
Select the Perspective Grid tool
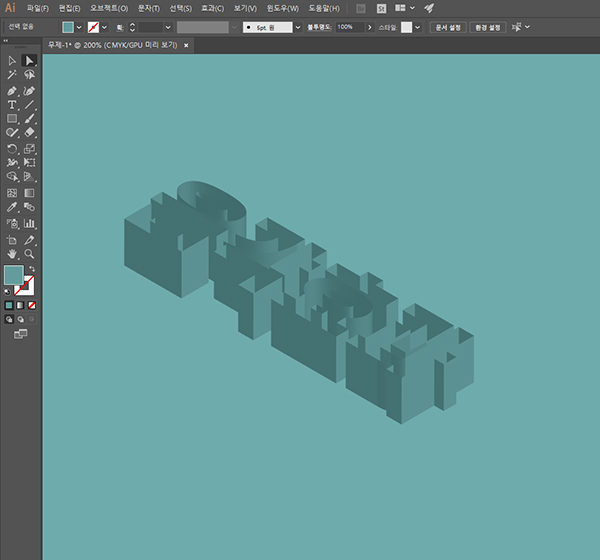(x=29, y=176)
